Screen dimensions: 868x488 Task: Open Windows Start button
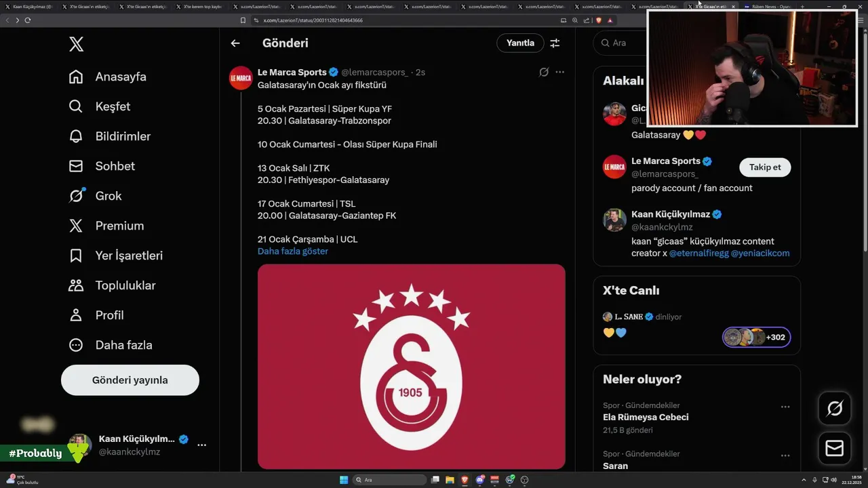coord(344,480)
